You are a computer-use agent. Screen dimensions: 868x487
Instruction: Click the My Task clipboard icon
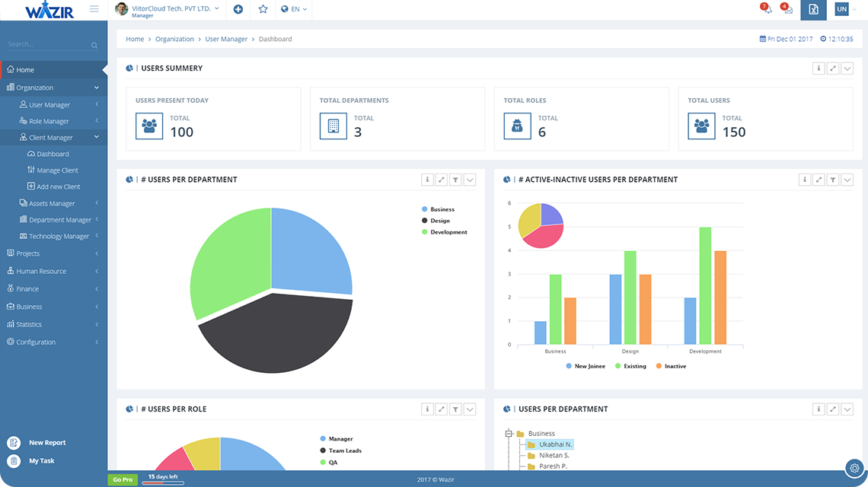pyautogui.click(x=14, y=461)
